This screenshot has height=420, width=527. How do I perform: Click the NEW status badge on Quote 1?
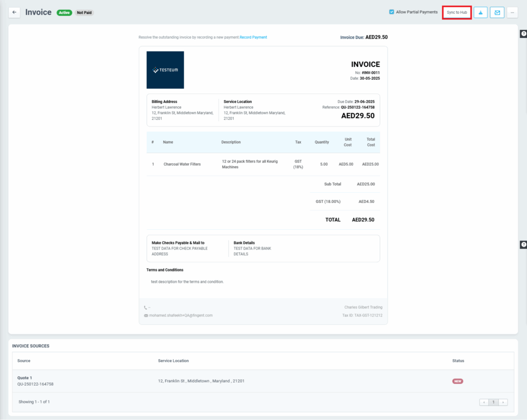(458, 381)
